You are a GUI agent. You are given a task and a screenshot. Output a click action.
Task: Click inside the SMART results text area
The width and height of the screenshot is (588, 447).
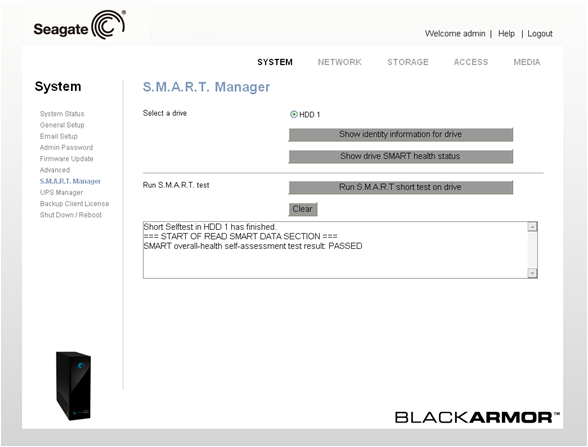335,250
